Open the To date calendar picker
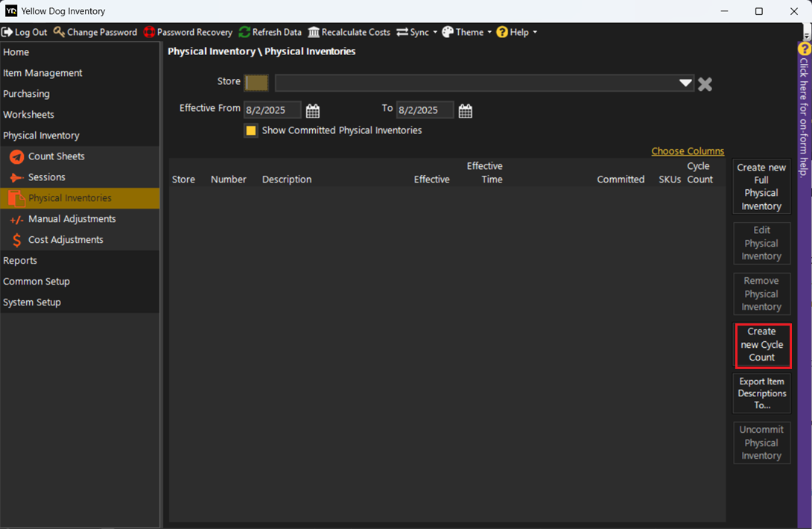This screenshot has width=812, height=529. [x=466, y=111]
